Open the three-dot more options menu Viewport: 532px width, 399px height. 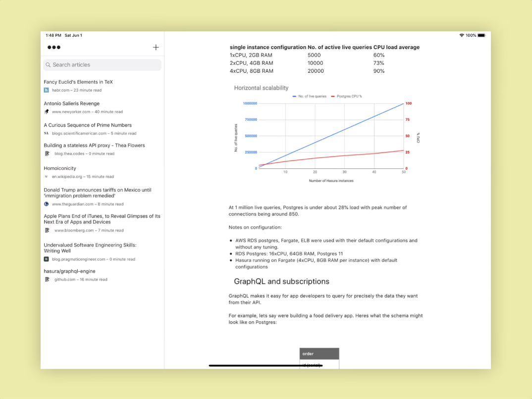[x=54, y=48]
